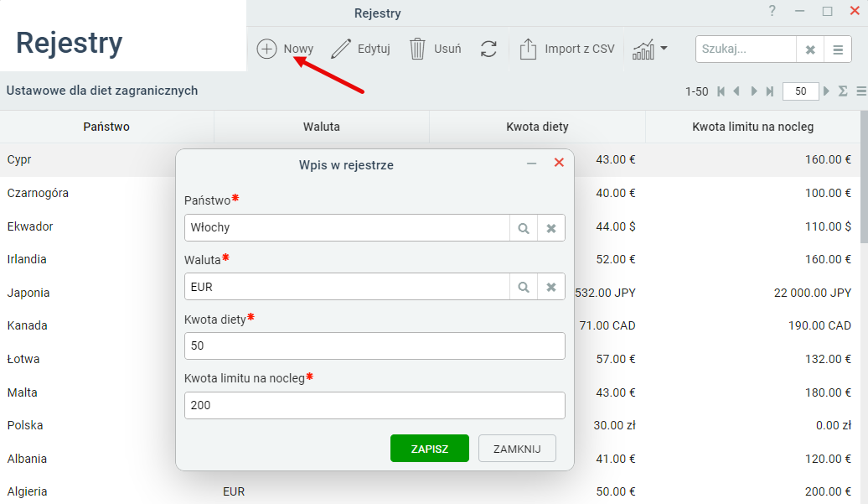Click the arrow next to page size
This screenshot has width=868, height=504.
coord(826,91)
